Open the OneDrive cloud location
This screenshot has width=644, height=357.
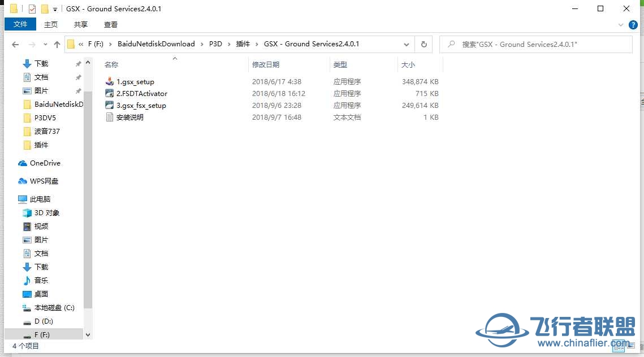40,163
